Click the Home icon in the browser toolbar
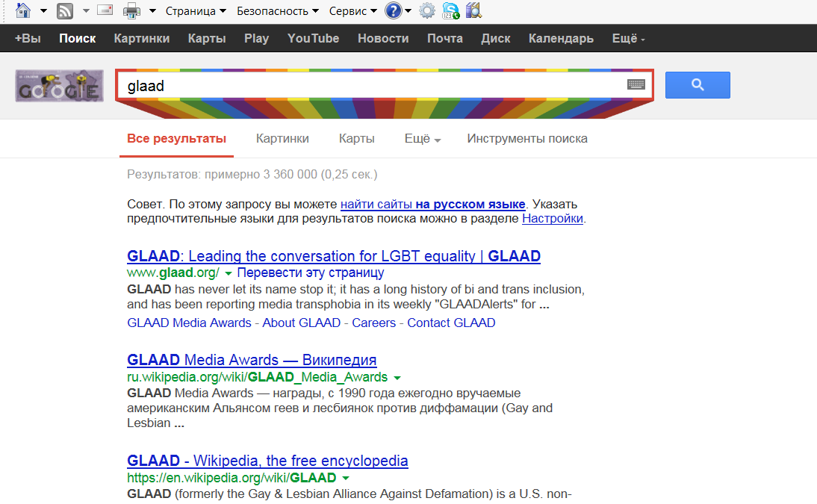This screenshot has width=817, height=504. click(x=23, y=10)
